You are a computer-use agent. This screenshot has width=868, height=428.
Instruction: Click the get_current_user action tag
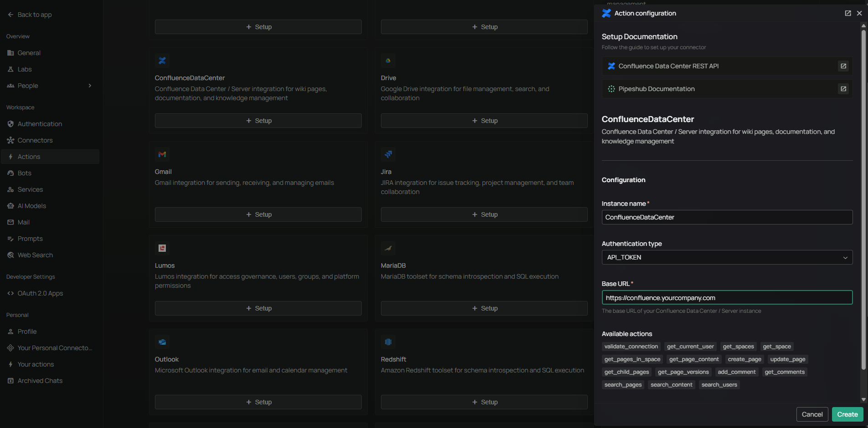click(x=690, y=346)
